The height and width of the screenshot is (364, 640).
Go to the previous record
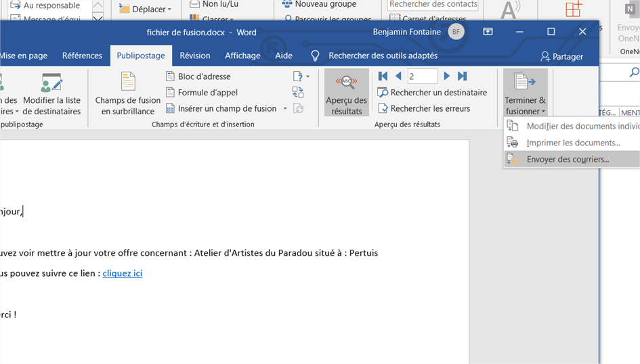(x=398, y=76)
